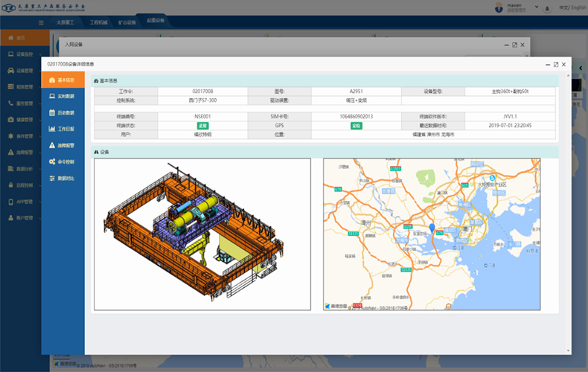Switch to the 工程机械 top tab
This screenshot has height=372, width=588.
[98, 22]
